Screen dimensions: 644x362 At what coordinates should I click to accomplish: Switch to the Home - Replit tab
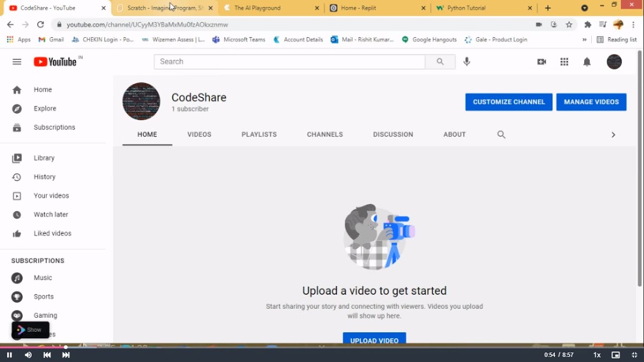coord(378,8)
